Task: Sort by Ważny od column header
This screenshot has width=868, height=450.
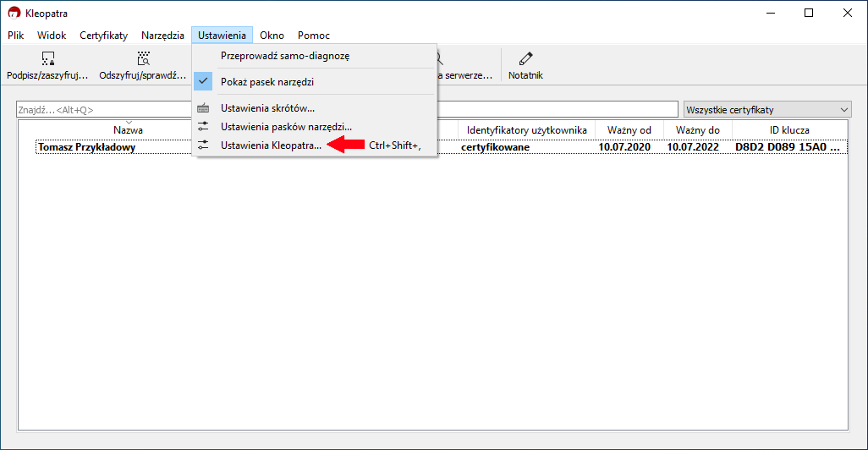Action: point(629,130)
